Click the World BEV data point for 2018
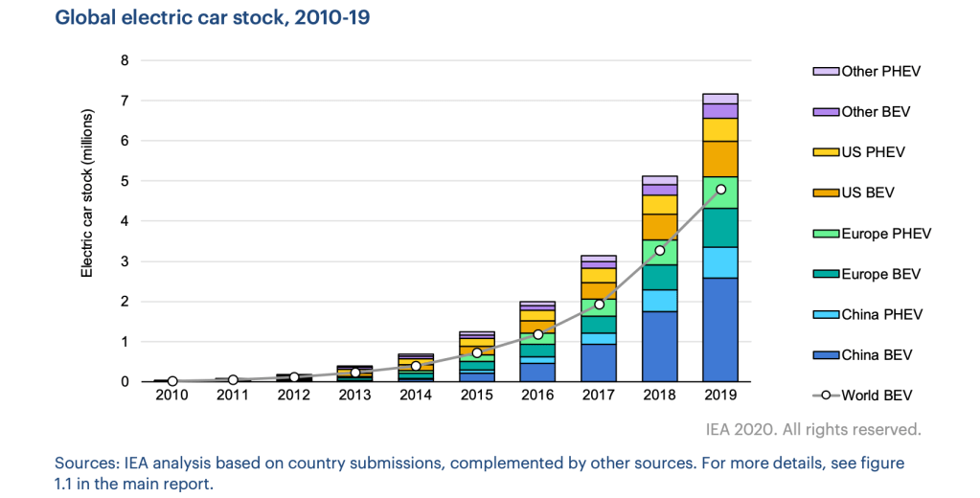Screen dimensions: 980x498 tap(659, 251)
